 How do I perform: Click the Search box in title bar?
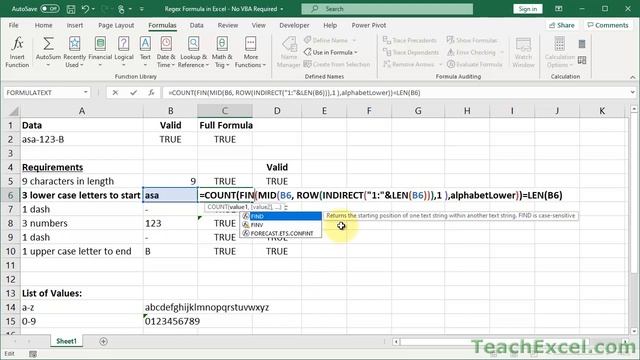click(387, 9)
